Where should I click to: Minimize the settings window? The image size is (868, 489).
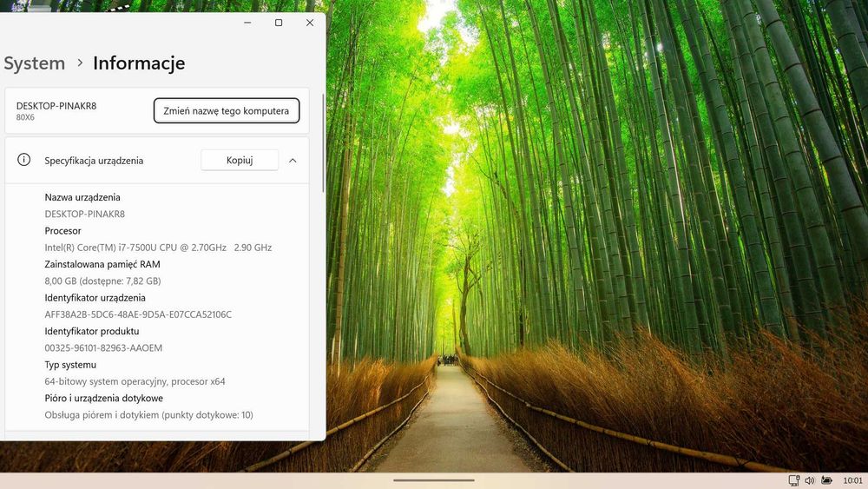click(x=247, y=23)
